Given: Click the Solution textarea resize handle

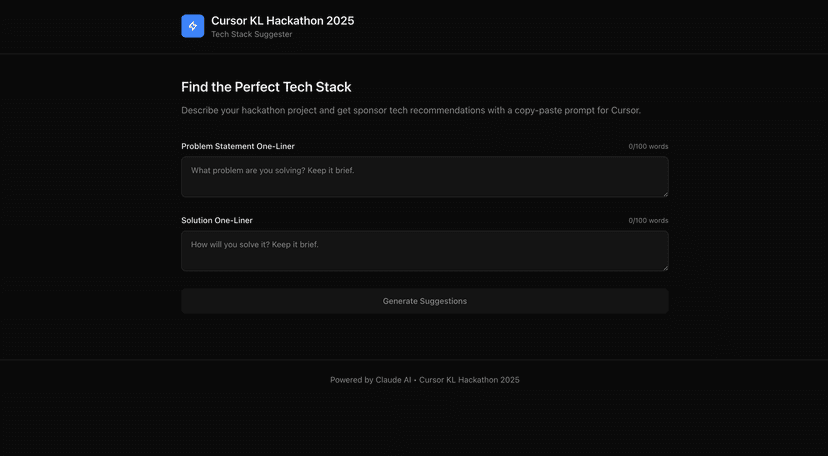Looking at the screenshot, I should click(x=665, y=268).
